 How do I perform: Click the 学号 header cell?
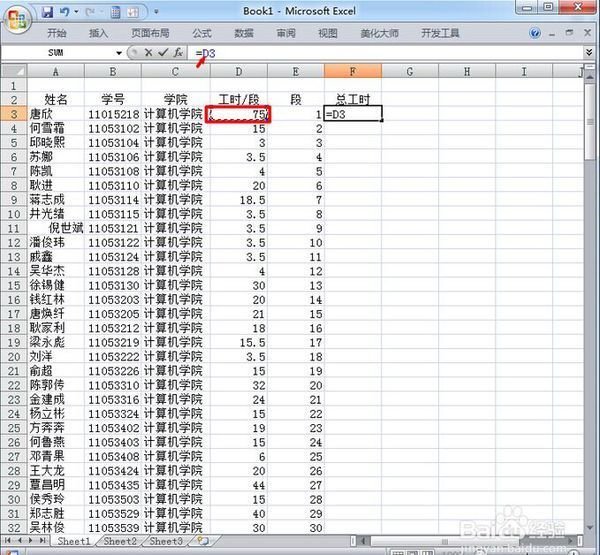pos(113,100)
